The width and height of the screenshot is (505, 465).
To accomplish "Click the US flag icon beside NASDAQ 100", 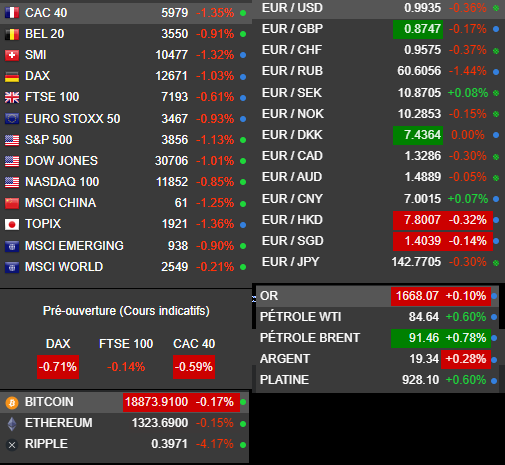I will pos(12,182).
